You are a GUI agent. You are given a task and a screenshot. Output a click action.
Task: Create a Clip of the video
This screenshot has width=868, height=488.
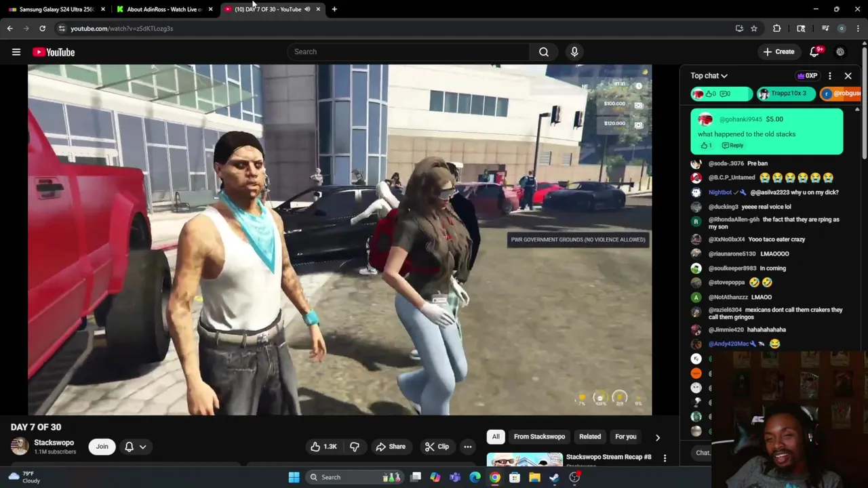coord(437,447)
